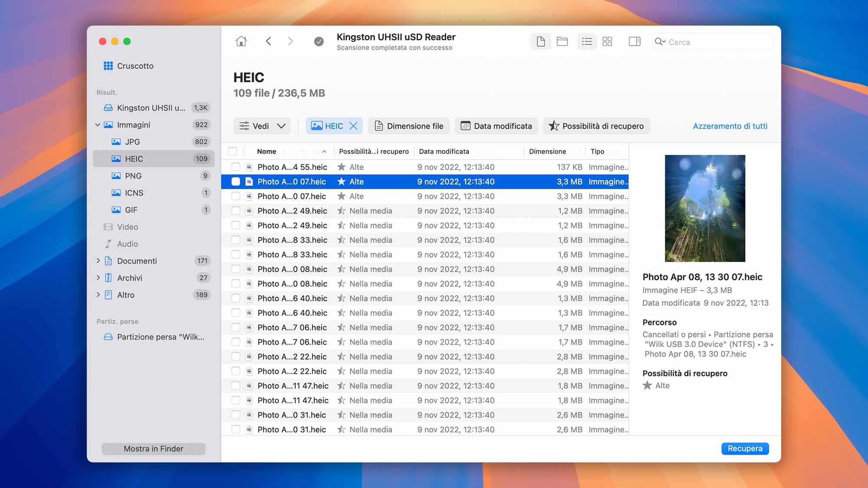The width and height of the screenshot is (868, 488).
Task: Navigate back with the left arrow
Action: 268,41
